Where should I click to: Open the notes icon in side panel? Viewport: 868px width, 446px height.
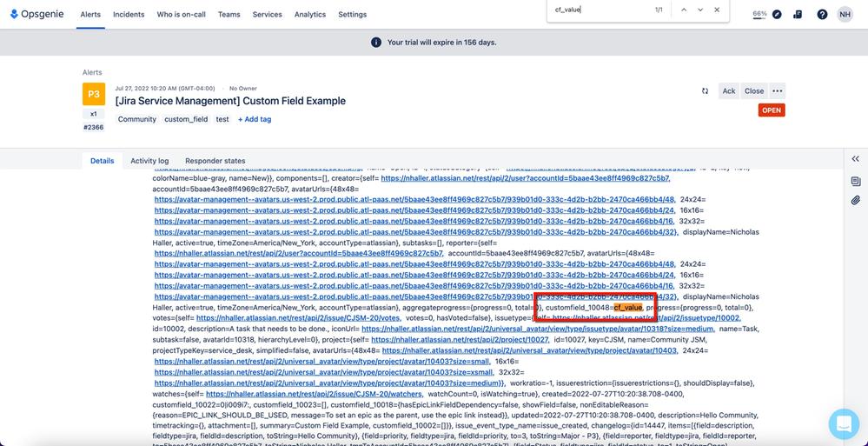tap(855, 181)
